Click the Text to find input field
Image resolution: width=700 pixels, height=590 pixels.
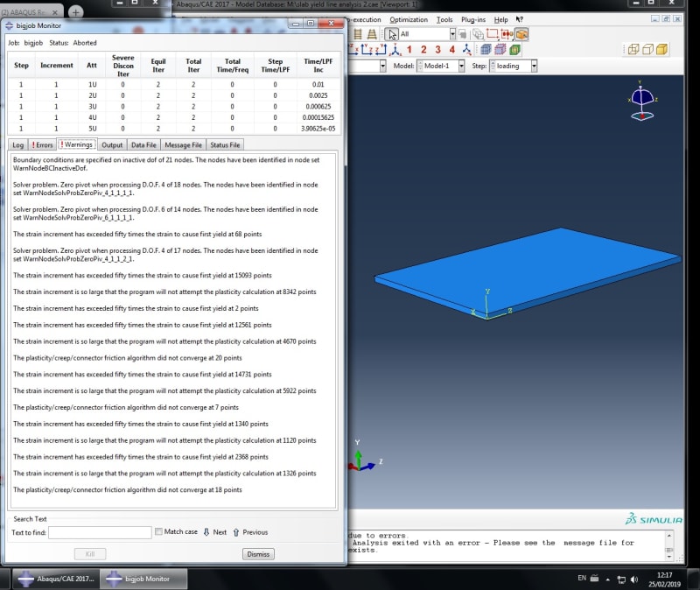(100, 532)
